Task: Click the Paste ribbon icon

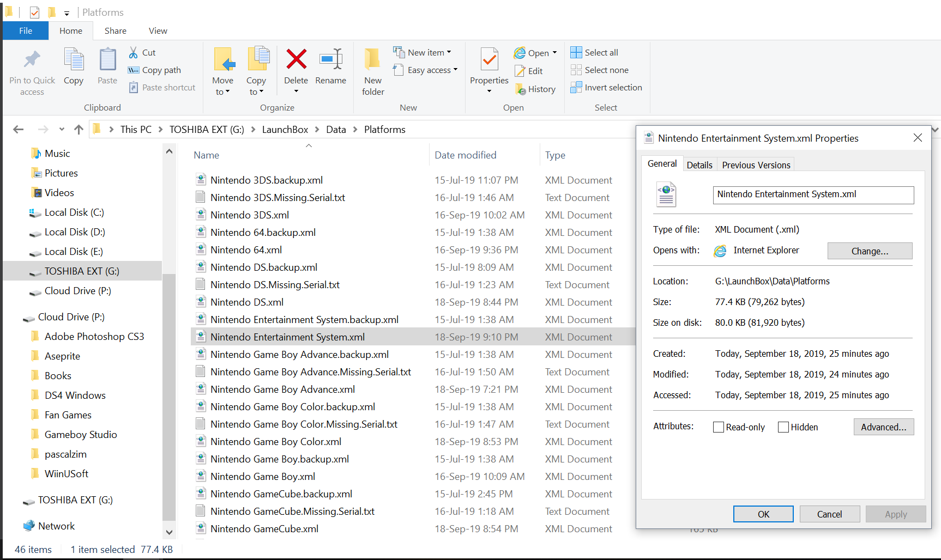Action: pos(107,66)
